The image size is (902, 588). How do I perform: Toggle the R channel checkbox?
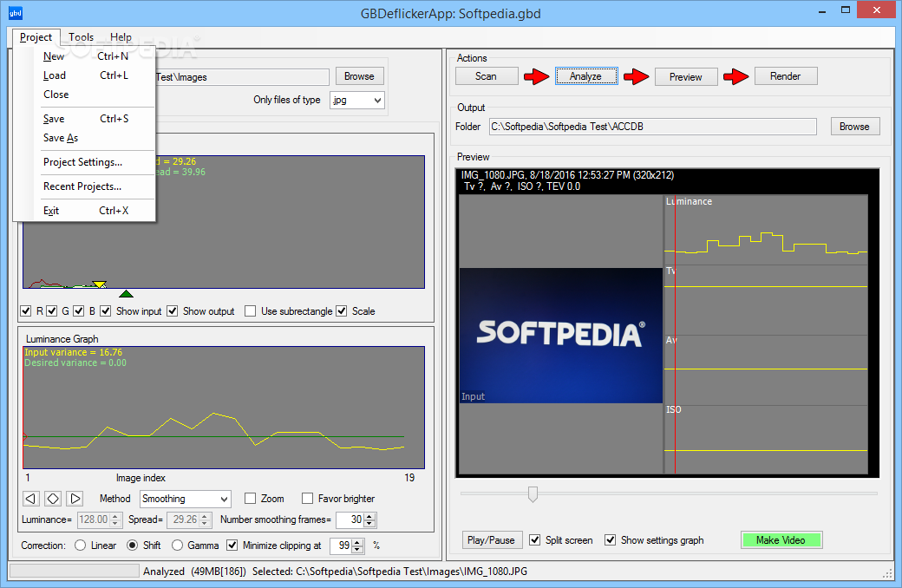coord(26,311)
